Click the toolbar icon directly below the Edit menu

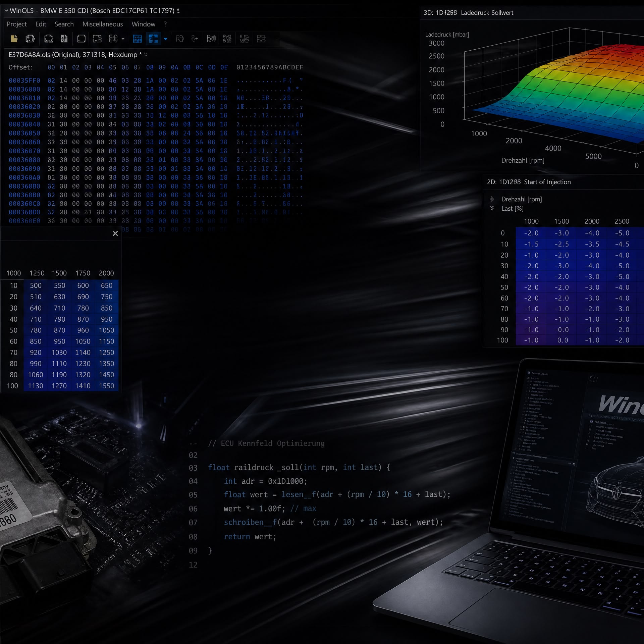[x=49, y=39]
